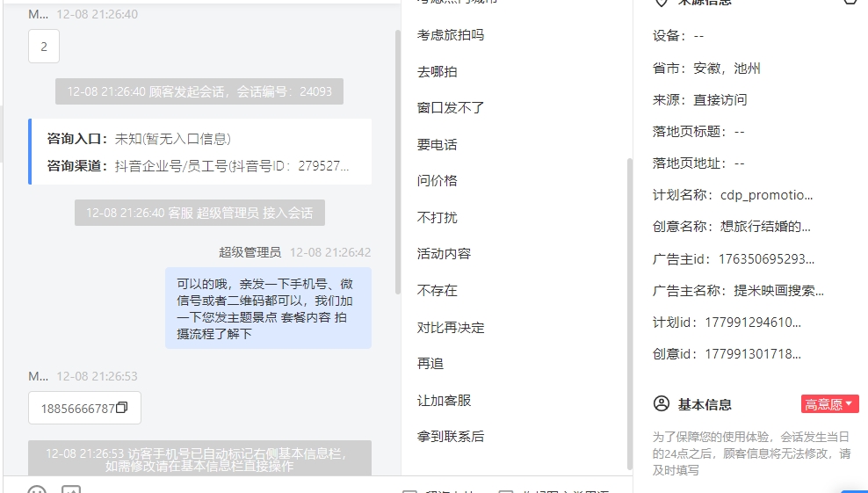
Task: Select quick reply 考虑旅拍吗
Action: tap(450, 35)
